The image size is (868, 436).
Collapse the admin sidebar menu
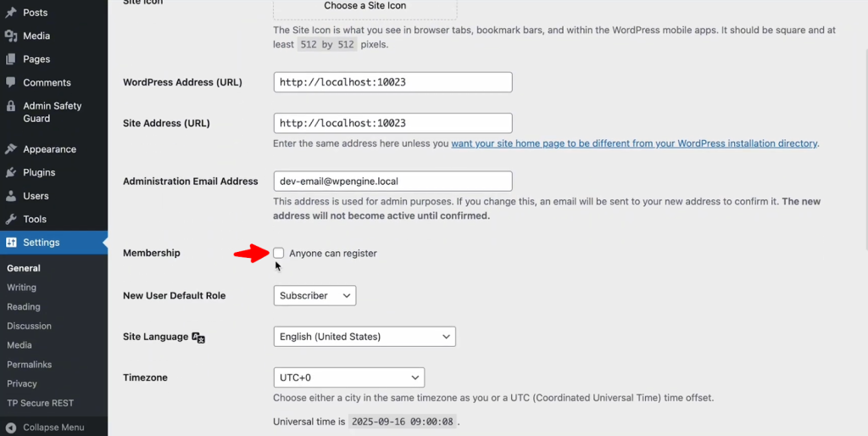[x=53, y=428]
